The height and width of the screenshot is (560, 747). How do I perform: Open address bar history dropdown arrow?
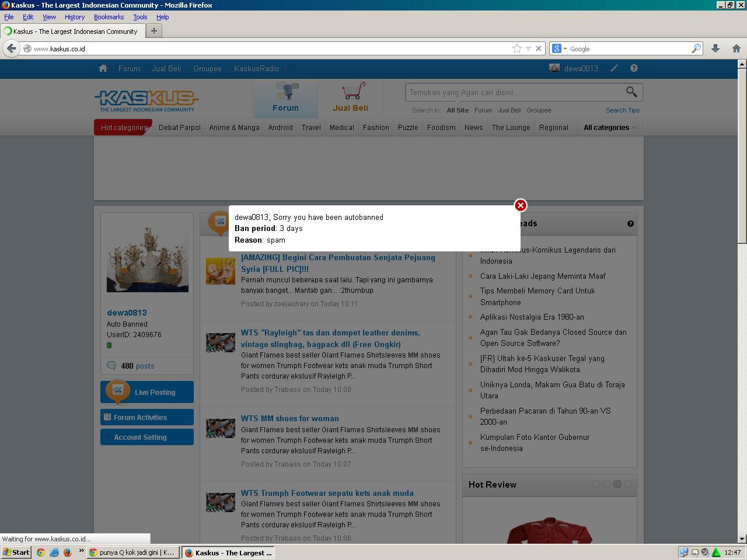528,48
